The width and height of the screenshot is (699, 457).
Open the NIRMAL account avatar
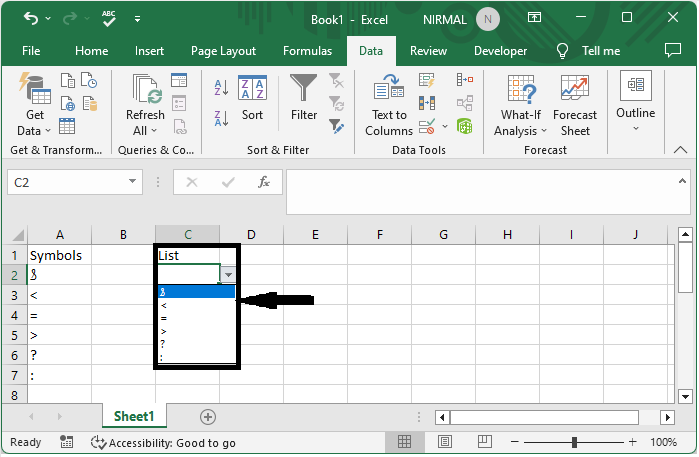pos(488,19)
